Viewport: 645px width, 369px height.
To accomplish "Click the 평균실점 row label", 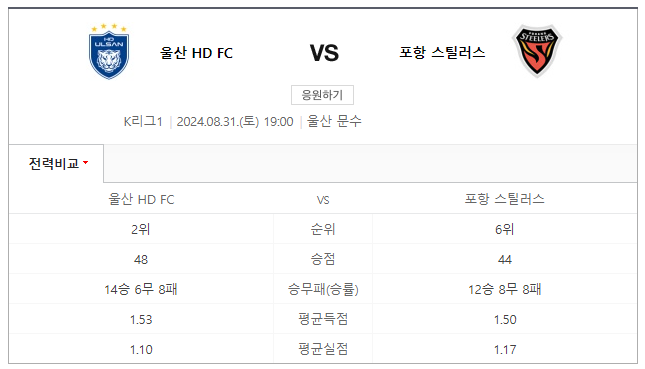I will [323, 349].
